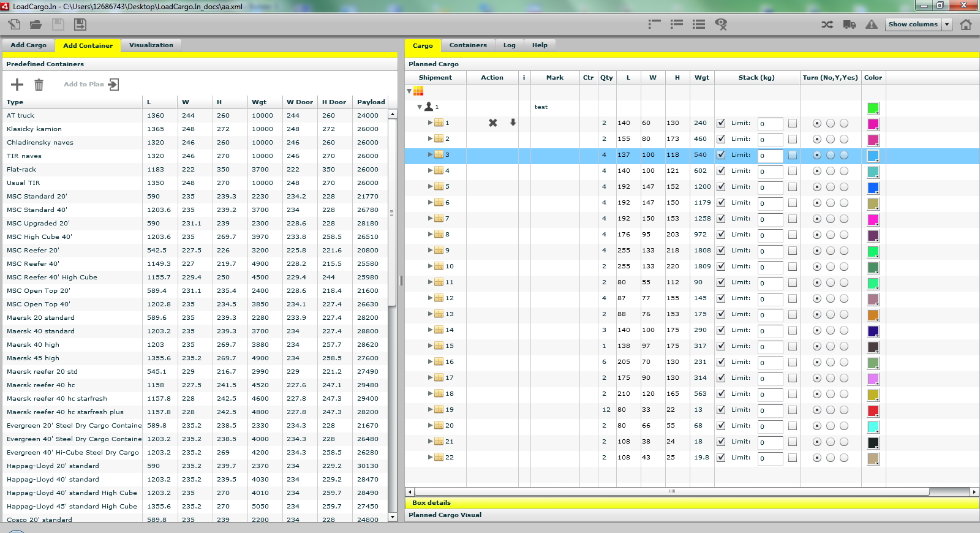The width and height of the screenshot is (980, 533).
Task: Select the middle Turn radio for cargo 9
Action: point(831,251)
